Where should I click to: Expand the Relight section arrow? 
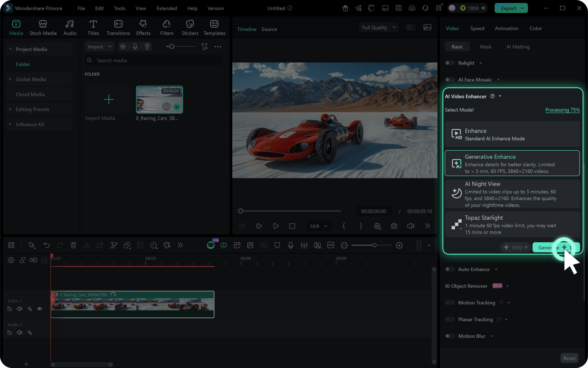pos(481,63)
